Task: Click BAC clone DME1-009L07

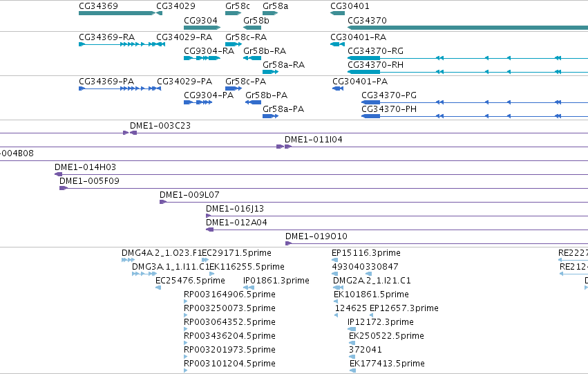Action: click(189, 195)
